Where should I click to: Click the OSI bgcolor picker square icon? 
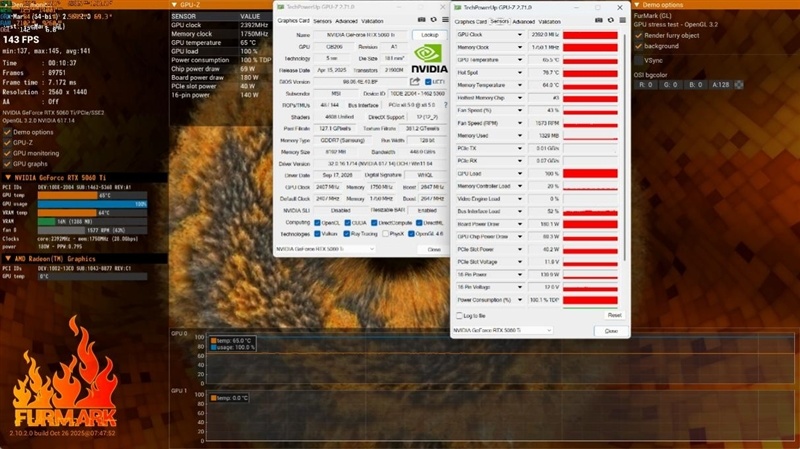(x=739, y=85)
